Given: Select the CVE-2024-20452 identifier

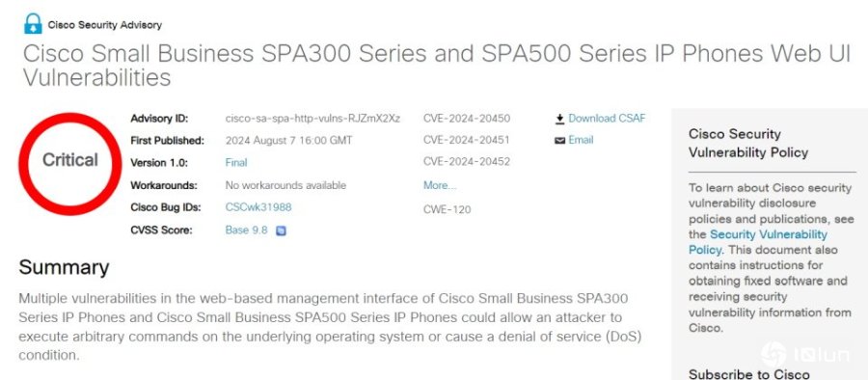Looking at the screenshot, I should pos(467,162).
